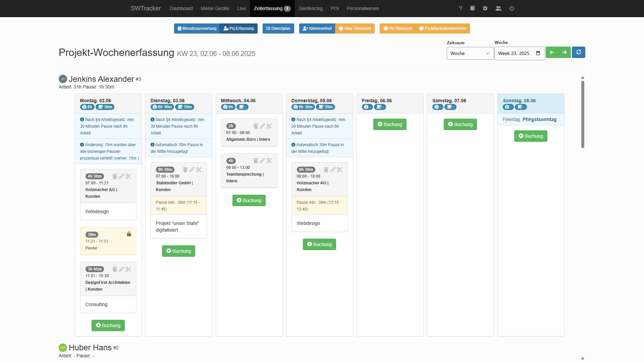The width and height of the screenshot is (644, 362).
Task: Split Thursday's Holzmacher AG booking
Action: pyautogui.click(x=340, y=170)
